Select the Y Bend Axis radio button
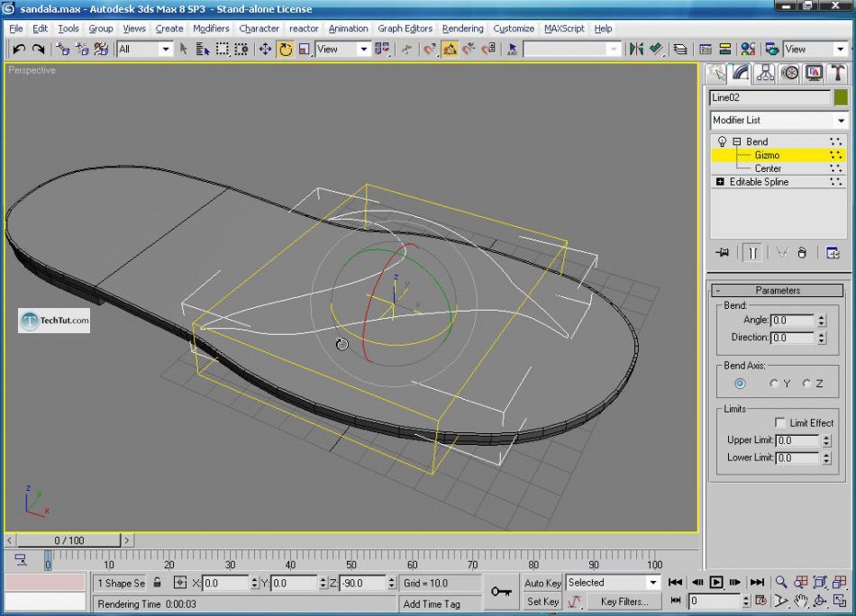856x616 pixels. point(774,384)
